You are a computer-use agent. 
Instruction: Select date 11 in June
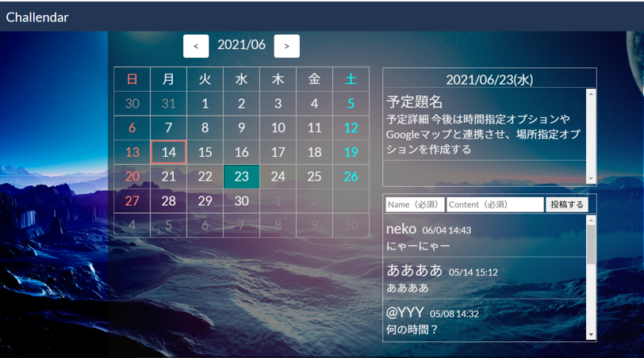point(315,128)
